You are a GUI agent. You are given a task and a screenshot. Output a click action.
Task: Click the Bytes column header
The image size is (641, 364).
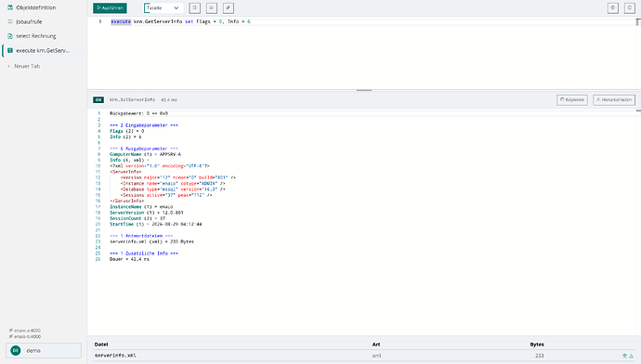[537, 344]
